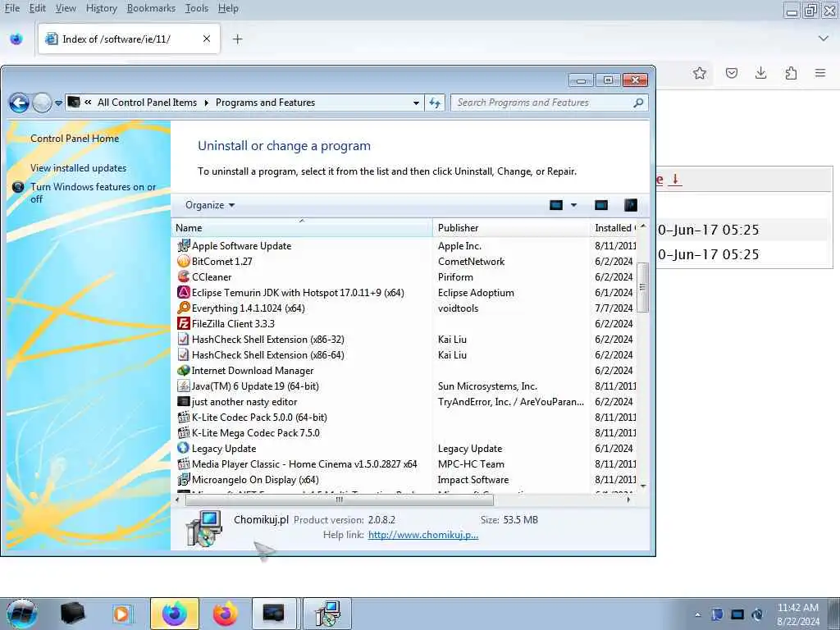Open Firefox hamburger application menu
The image size is (840, 630).
tap(820, 73)
